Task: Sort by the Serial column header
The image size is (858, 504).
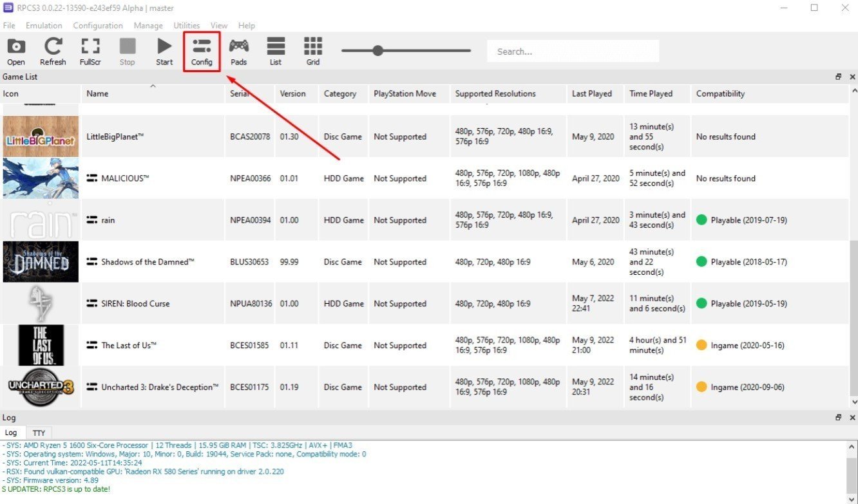Action: click(250, 93)
